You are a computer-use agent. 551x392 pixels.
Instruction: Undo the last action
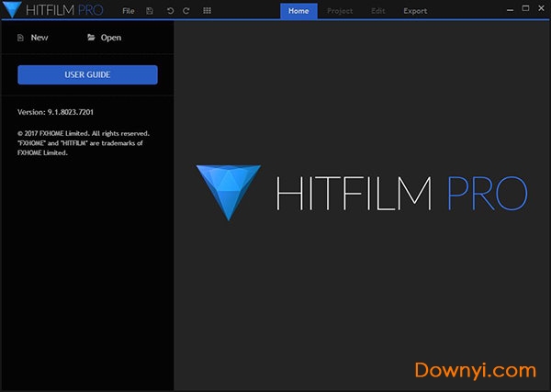(x=170, y=11)
